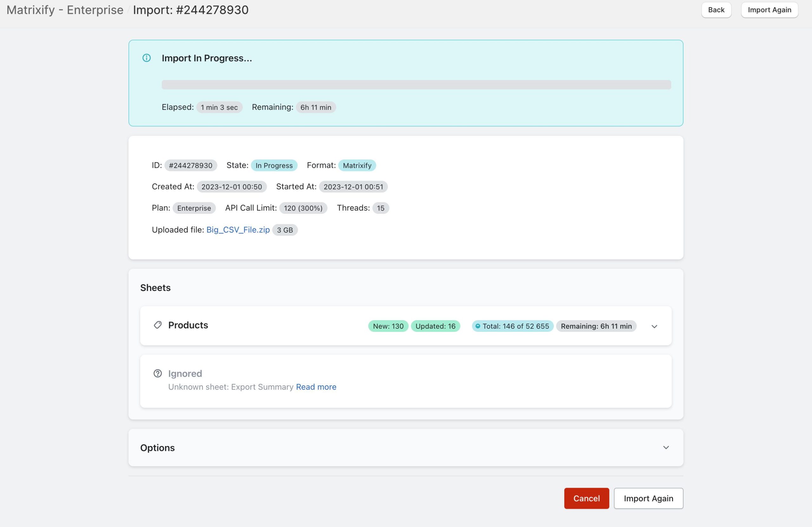Go Back using the header button
812x527 pixels.
tap(716, 10)
